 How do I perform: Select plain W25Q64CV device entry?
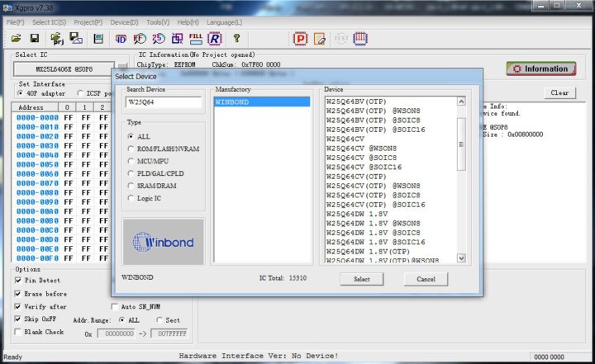345,139
